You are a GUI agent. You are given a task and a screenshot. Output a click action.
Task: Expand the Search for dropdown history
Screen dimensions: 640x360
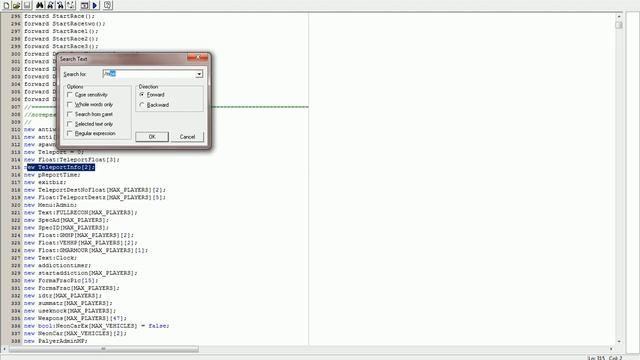199,74
